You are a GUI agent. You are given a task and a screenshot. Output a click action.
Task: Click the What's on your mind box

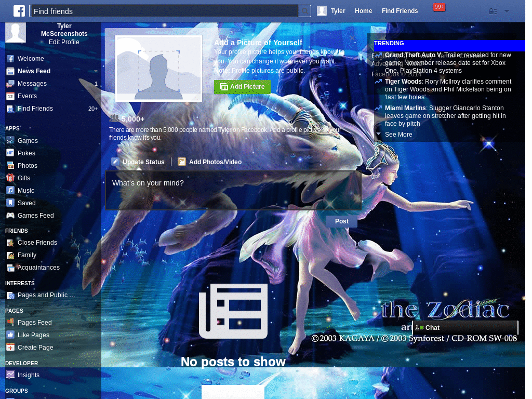(x=233, y=191)
